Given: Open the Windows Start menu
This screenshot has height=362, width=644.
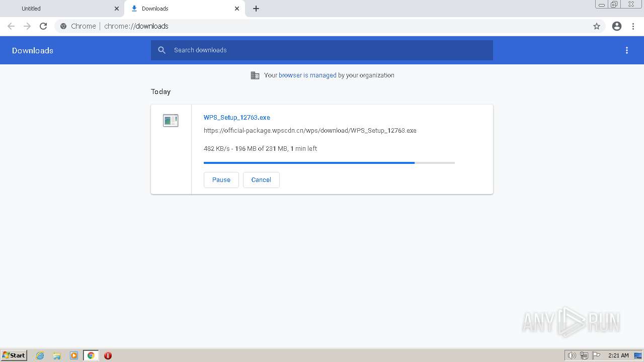Looking at the screenshot, I should (x=14, y=355).
